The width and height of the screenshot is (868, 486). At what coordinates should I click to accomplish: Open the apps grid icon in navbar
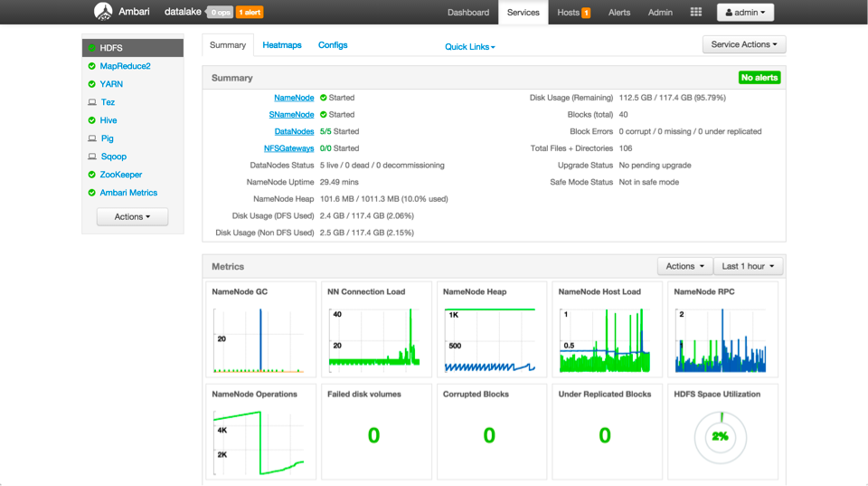(x=695, y=13)
